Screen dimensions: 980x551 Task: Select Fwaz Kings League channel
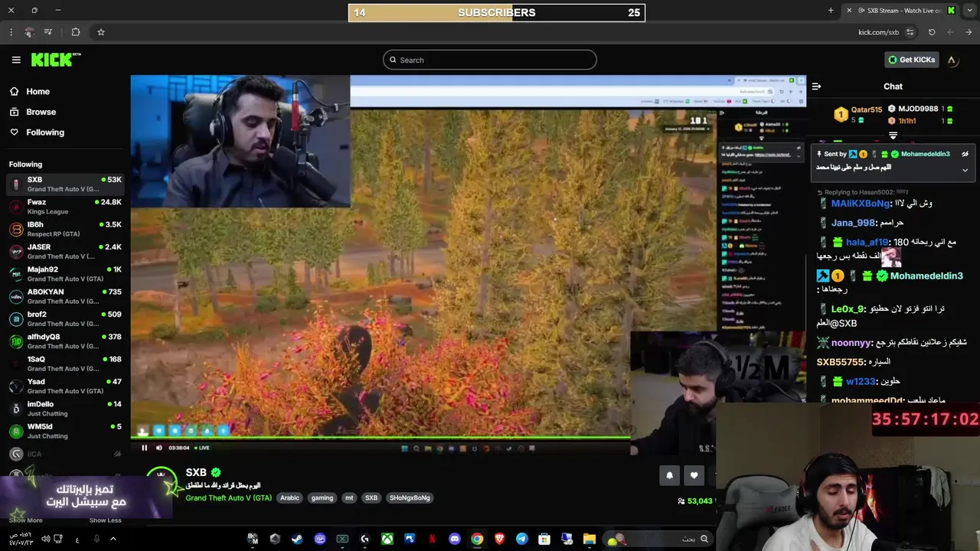[x=65, y=207]
